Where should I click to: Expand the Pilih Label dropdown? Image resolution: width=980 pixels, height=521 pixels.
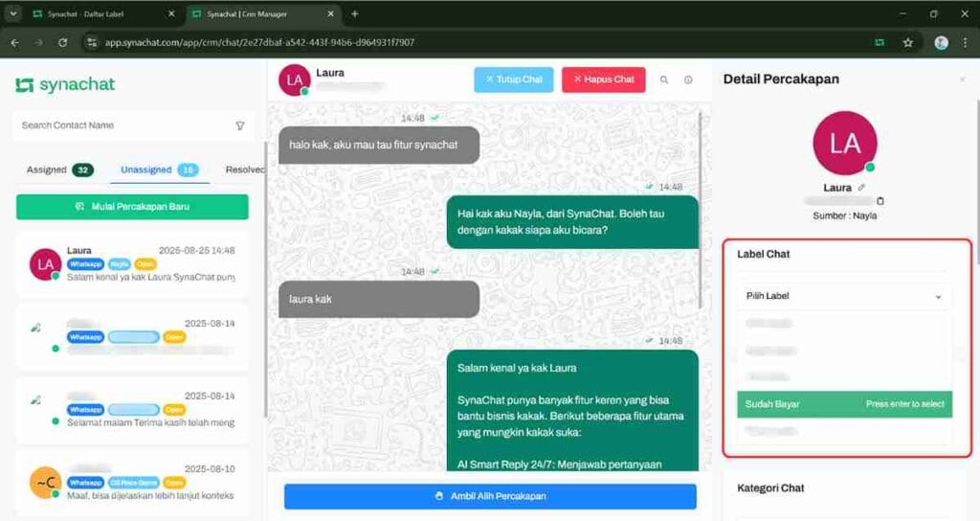click(x=844, y=296)
